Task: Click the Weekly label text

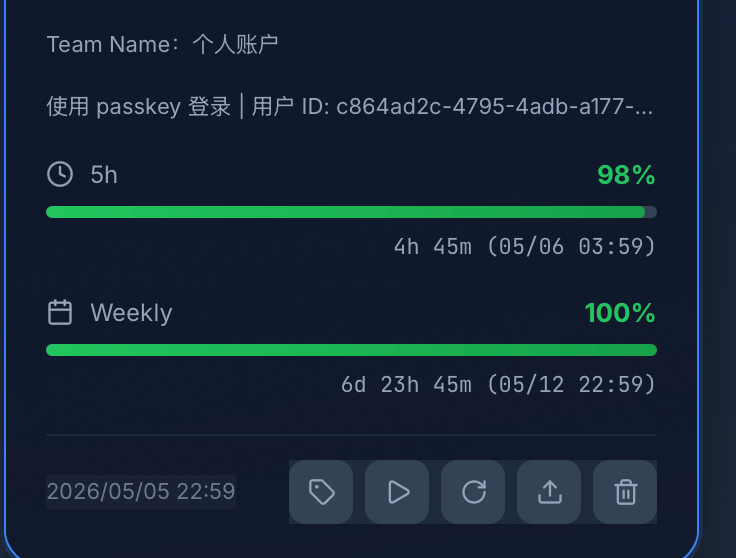Action: [x=131, y=313]
